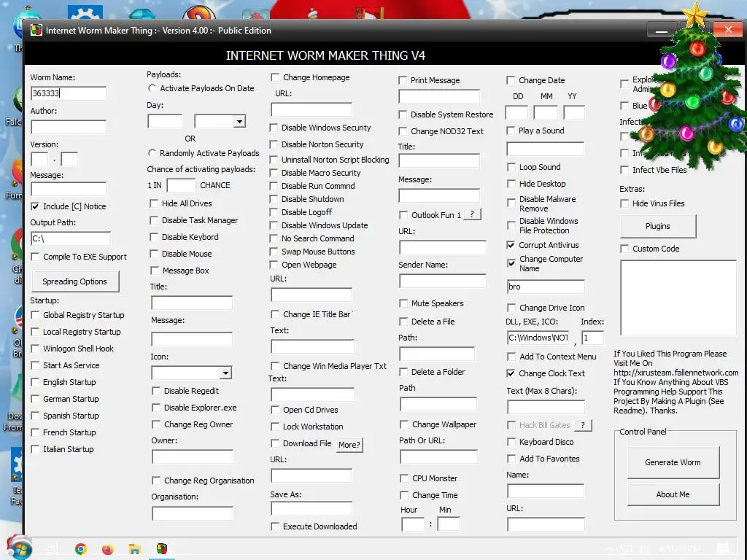Open the payload Day month dropdown
This screenshot has width=747, height=560.
click(x=239, y=122)
